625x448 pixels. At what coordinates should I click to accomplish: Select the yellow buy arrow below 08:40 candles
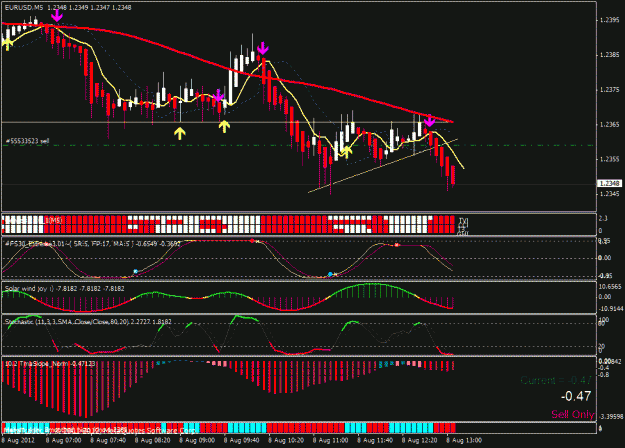pos(180,134)
